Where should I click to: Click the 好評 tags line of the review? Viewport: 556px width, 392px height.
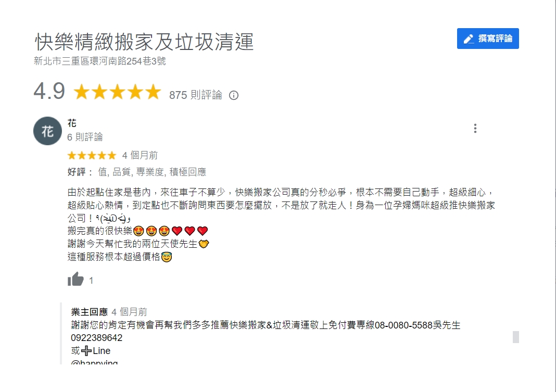pos(137,172)
